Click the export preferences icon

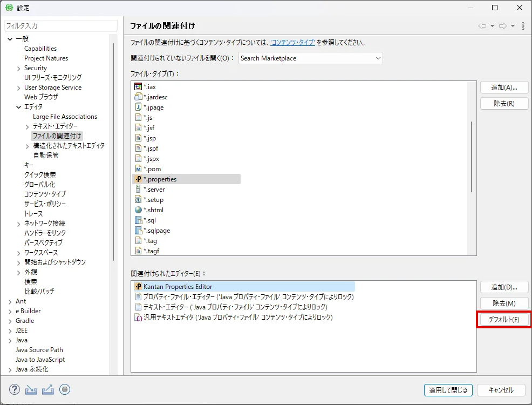(48, 389)
